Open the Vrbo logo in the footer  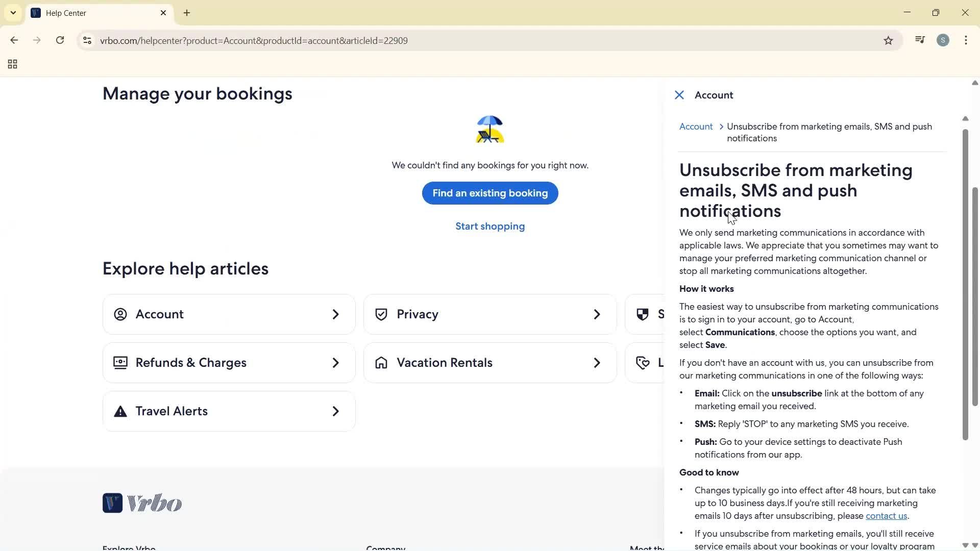(x=142, y=503)
